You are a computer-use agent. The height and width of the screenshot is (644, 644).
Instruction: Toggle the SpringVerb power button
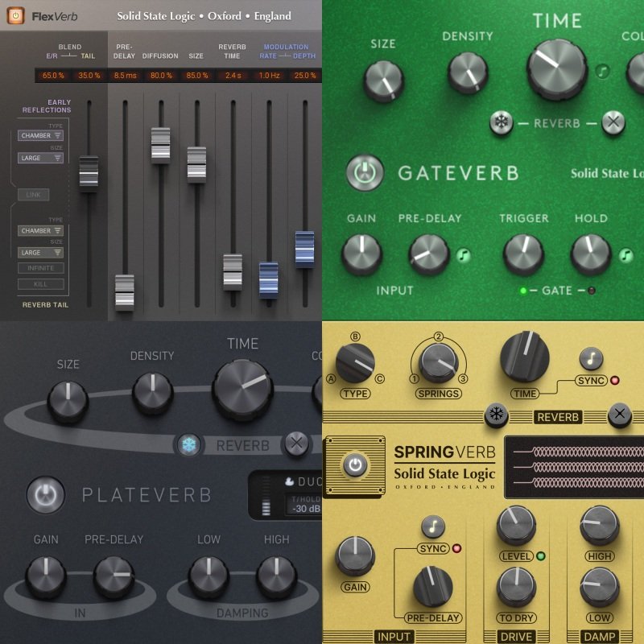click(355, 465)
